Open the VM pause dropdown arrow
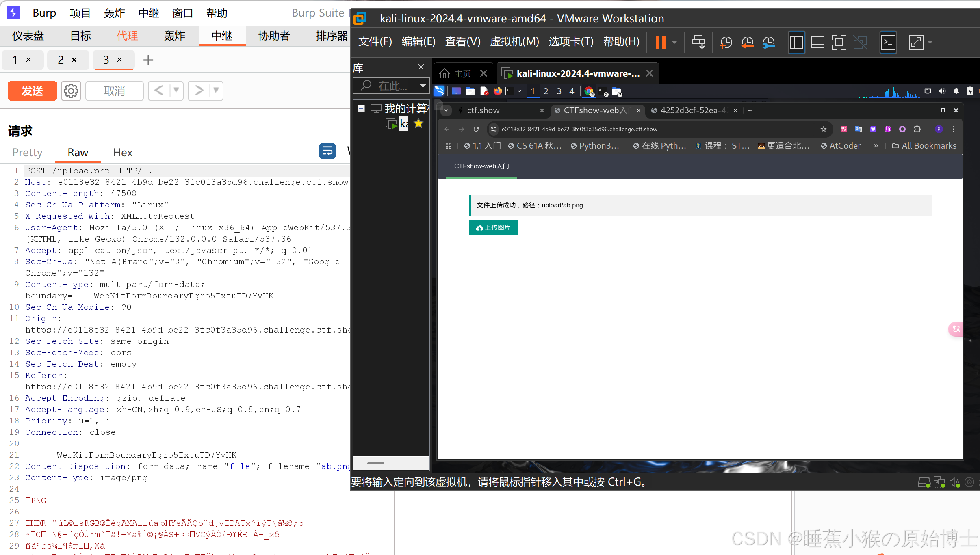Viewport: 980px width, 555px height. (674, 42)
